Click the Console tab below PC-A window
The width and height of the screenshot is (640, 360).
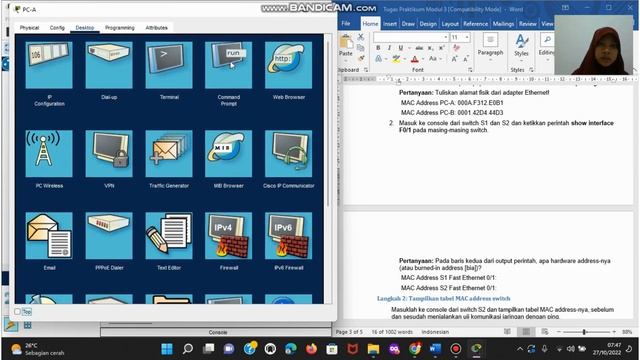tap(218, 332)
